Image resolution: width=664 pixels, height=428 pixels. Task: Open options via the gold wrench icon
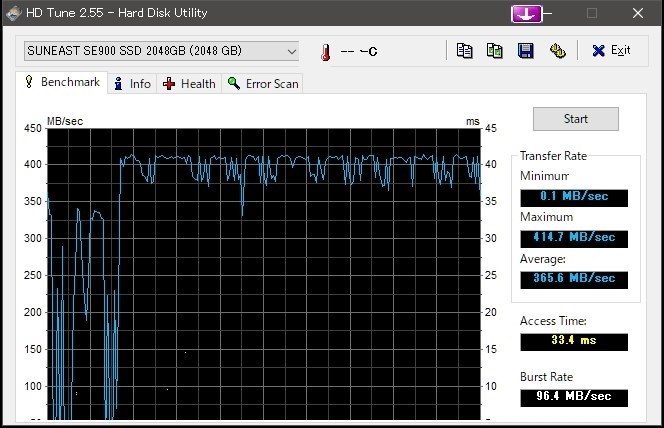[x=557, y=51]
